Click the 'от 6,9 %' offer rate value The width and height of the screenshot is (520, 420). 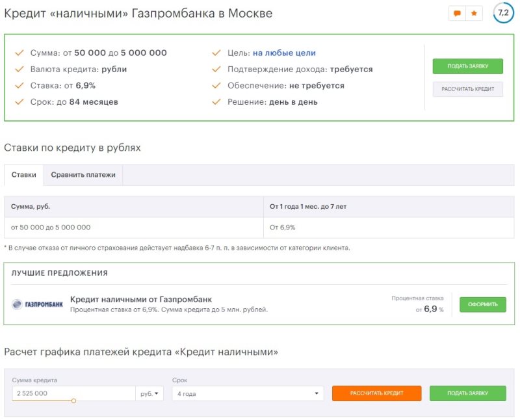click(x=430, y=309)
